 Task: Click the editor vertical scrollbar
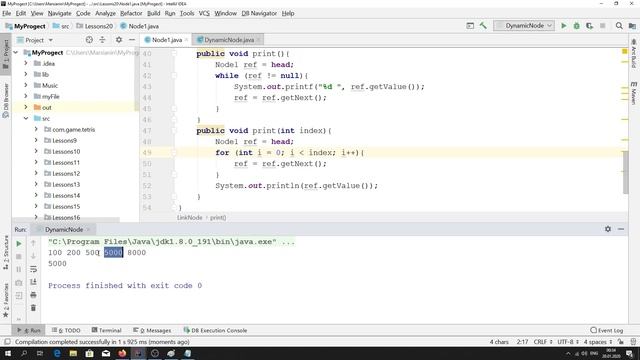[625, 172]
